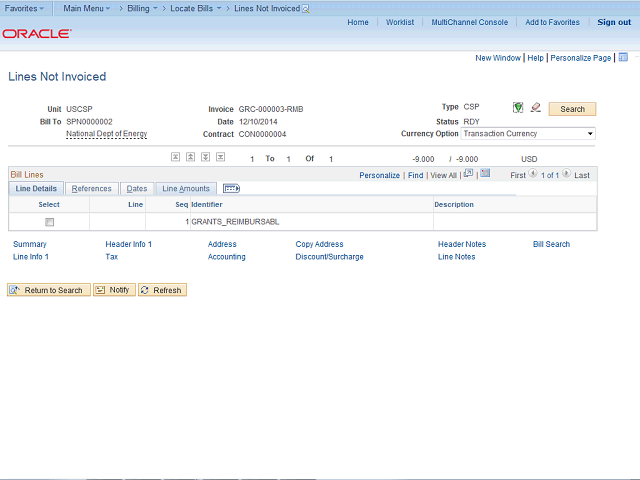The width and height of the screenshot is (640, 480).
Task: Click the shield icon next to Type CSP
Action: click(518, 108)
